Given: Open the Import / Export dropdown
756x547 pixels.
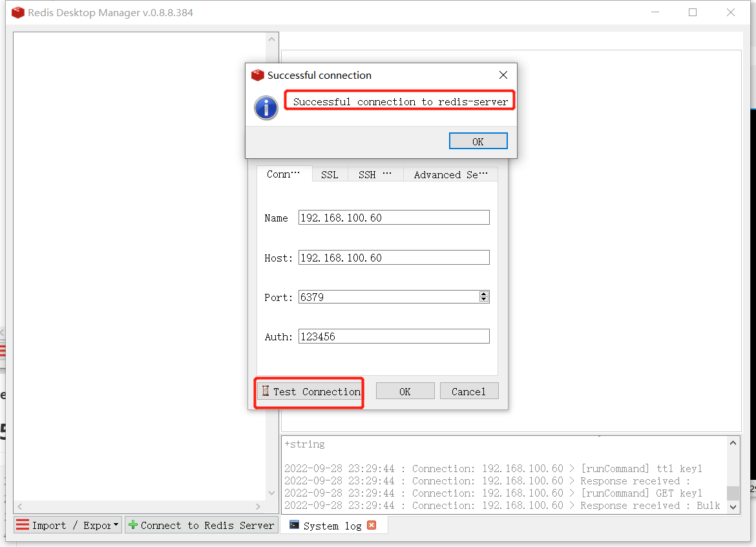Looking at the screenshot, I should point(67,525).
